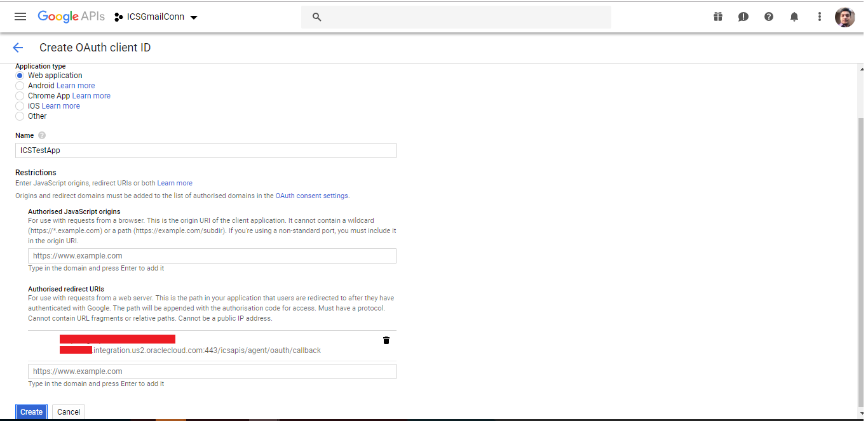Click the Authorised JavaScript origins input field
868x421 pixels.
(212, 256)
